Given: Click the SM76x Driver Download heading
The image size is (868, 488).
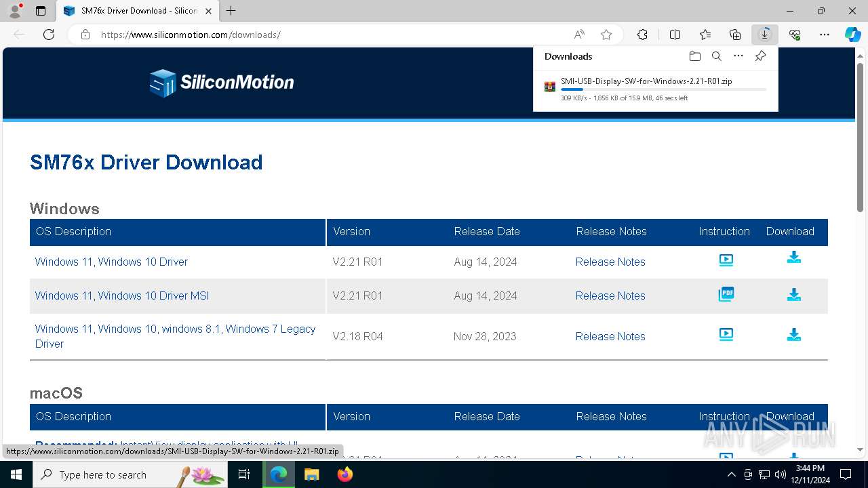Looking at the screenshot, I should 146,162.
